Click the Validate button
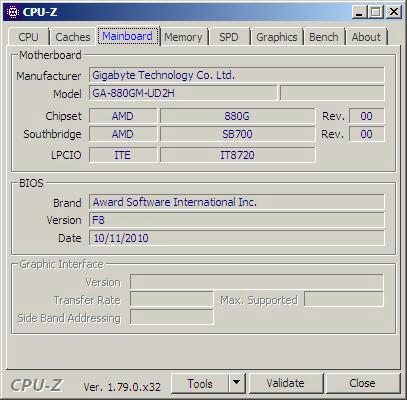 pyautogui.click(x=286, y=383)
